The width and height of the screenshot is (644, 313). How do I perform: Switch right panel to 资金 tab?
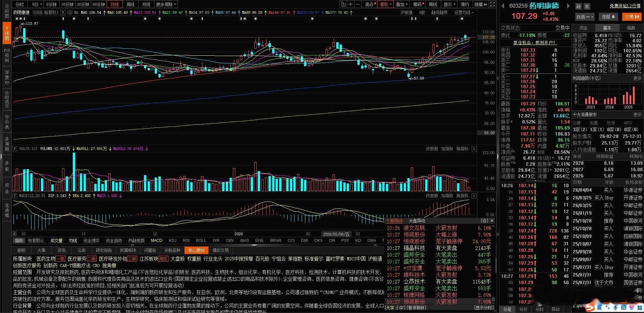[x=584, y=28]
